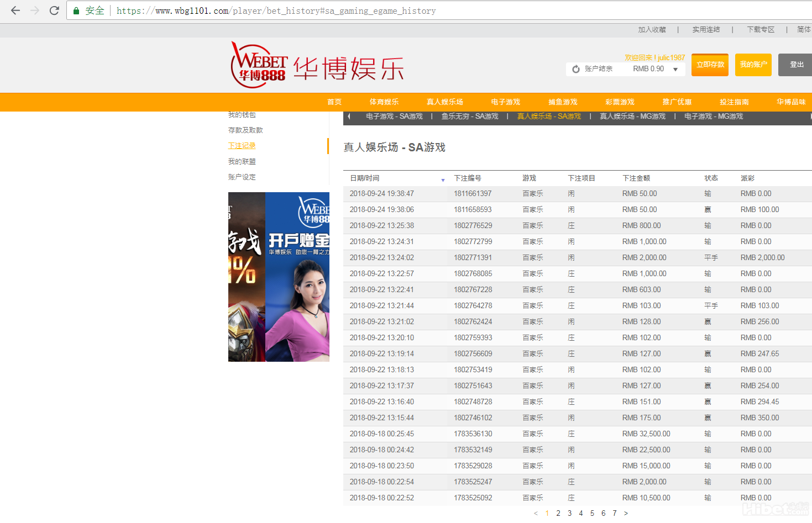Switch to 真人娱乐场 - MG游戏 tab
The image size is (812, 523).
tap(632, 117)
